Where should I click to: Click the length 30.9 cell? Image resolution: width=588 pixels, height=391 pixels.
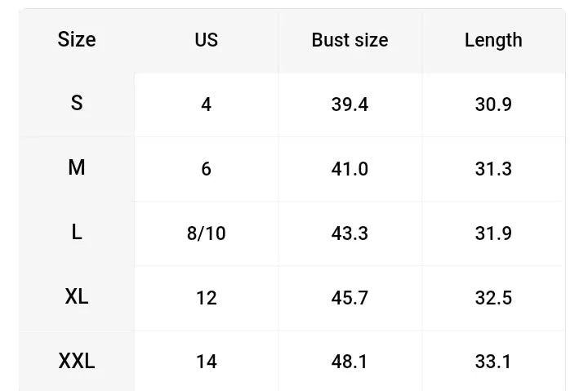(493, 104)
